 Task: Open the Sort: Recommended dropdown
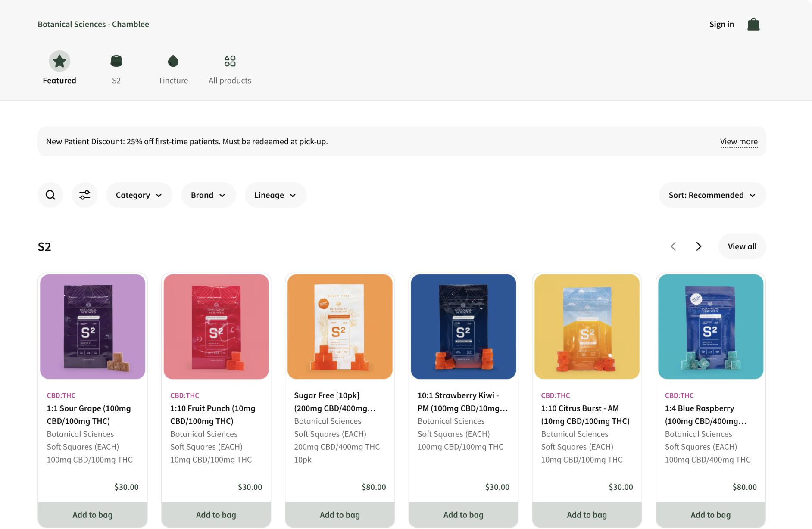pos(712,195)
